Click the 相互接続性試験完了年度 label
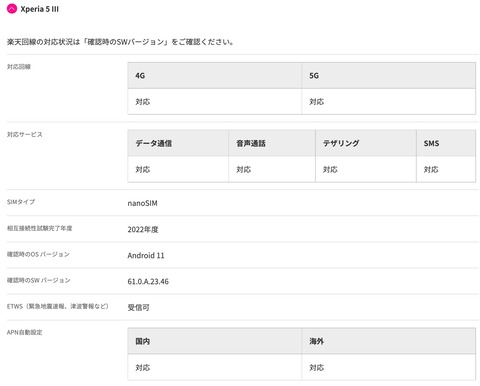The width and height of the screenshot is (480, 386). 39,228
